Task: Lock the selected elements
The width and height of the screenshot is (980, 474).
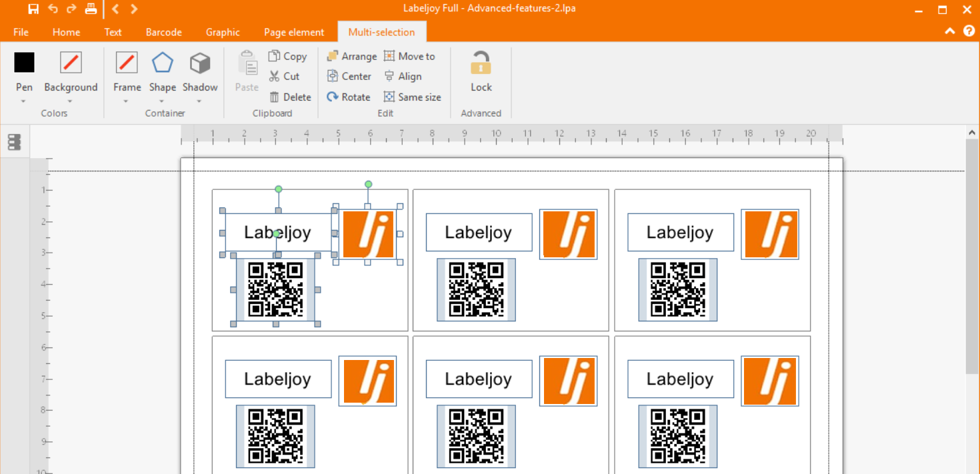Action: pyautogui.click(x=481, y=71)
